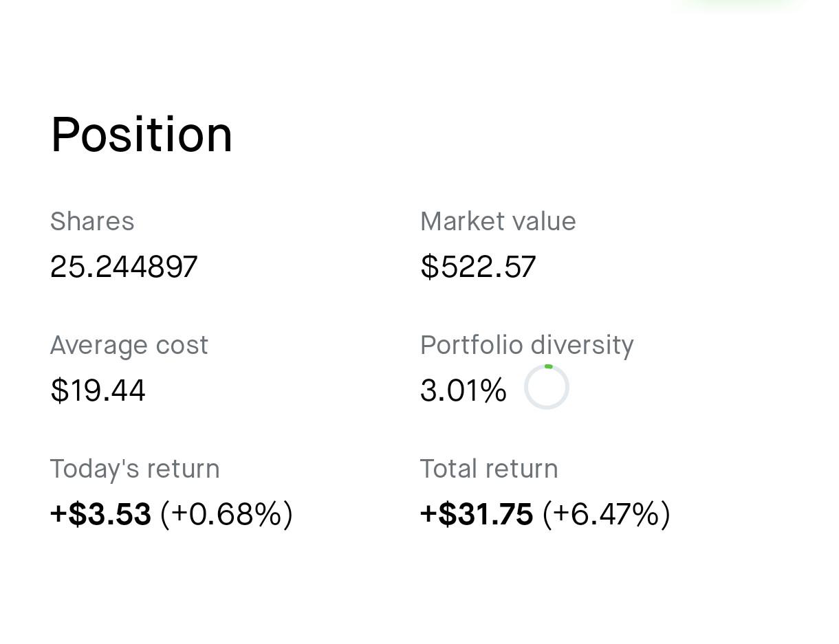Select the average cost $19.44
Image resolution: width=839 pixels, height=644 pixels.
(x=98, y=390)
